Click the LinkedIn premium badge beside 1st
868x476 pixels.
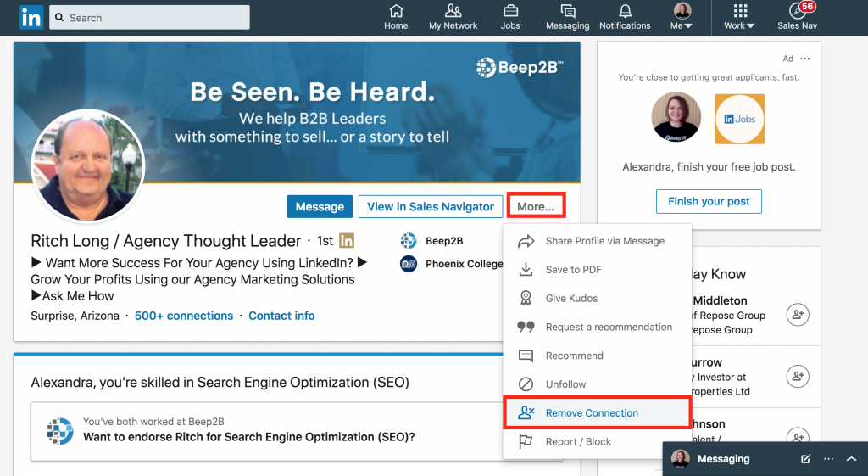click(x=347, y=240)
